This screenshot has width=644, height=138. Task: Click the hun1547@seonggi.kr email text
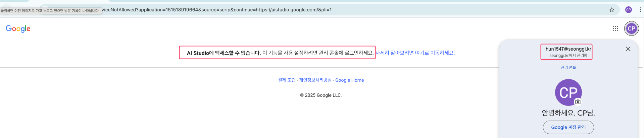click(x=568, y=49)
